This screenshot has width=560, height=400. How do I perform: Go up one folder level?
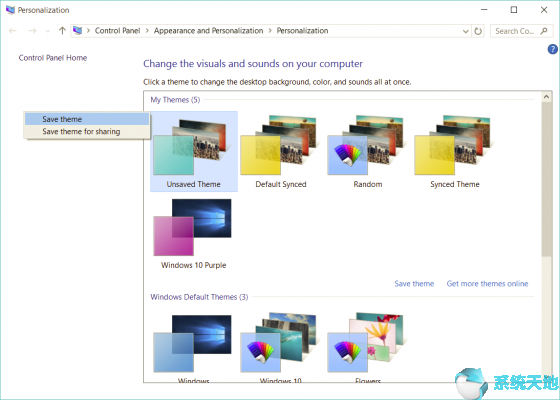point(62,31)
